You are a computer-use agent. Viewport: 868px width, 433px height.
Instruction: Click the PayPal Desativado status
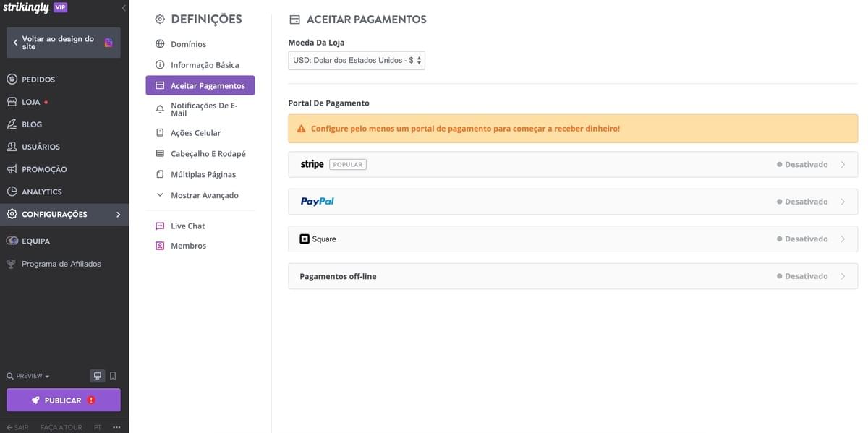[802, 202]
